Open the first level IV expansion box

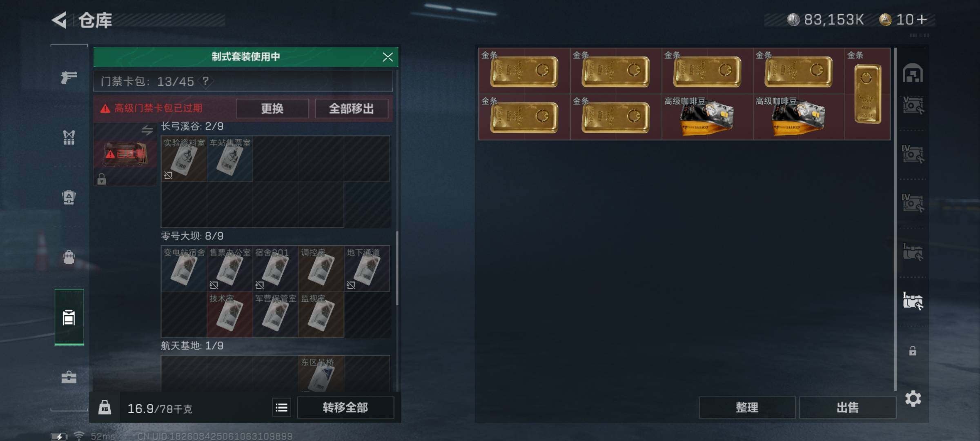pyautogui.click(x=913, y=154)
